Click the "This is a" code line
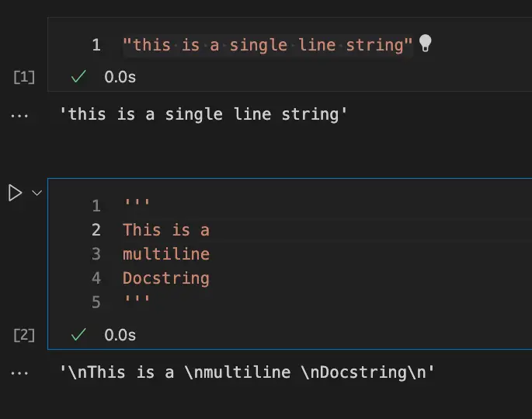Image resolution: width=532 pixels, height=419 pixels. [166, 229]
